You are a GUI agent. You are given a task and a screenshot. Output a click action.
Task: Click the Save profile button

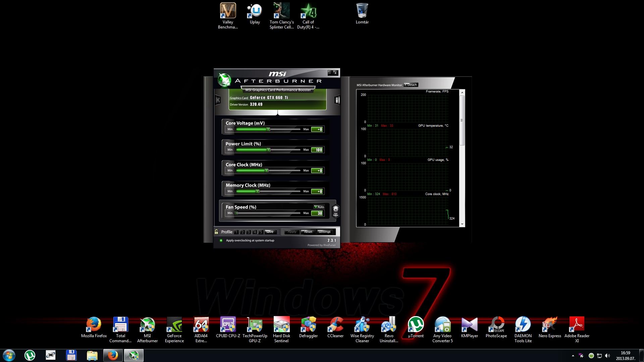270,232
